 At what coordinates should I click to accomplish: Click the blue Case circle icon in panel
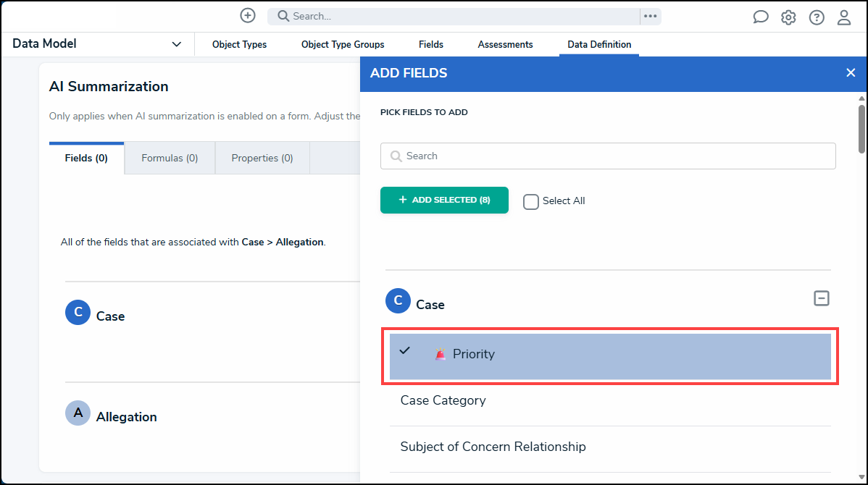(398, 301)
